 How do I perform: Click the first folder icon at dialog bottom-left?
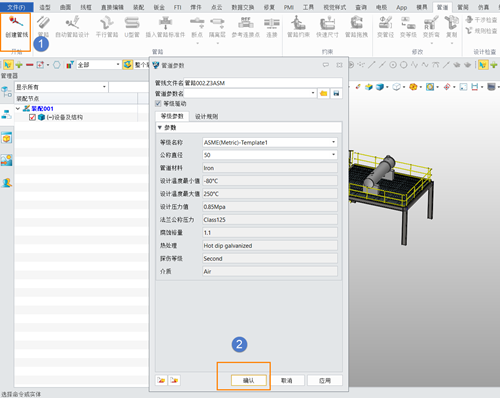[x=161, y=380]
